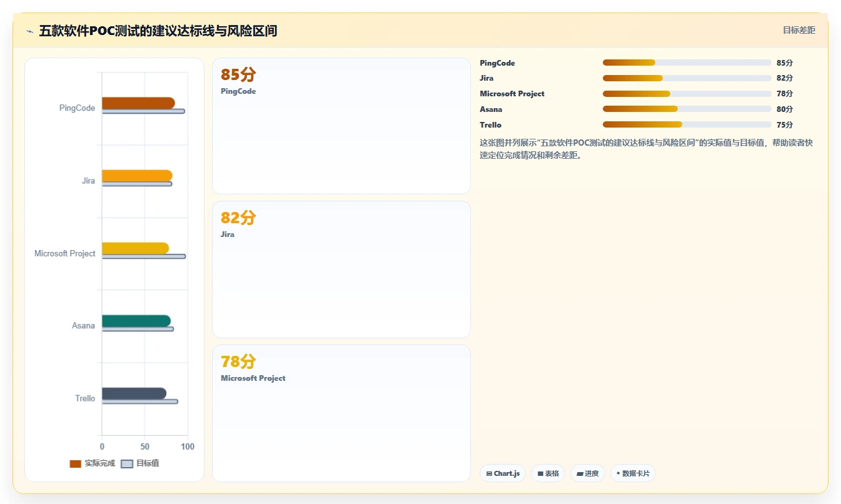Click the large 78分 score on the Microsoft Project card

pyautogui.click(x=238, y=362)
